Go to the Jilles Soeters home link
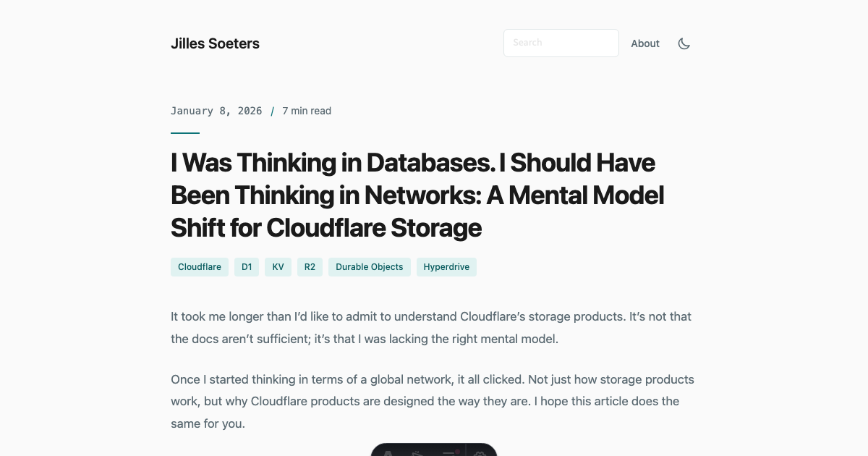The image size is (868, 456). click(215, 43)
